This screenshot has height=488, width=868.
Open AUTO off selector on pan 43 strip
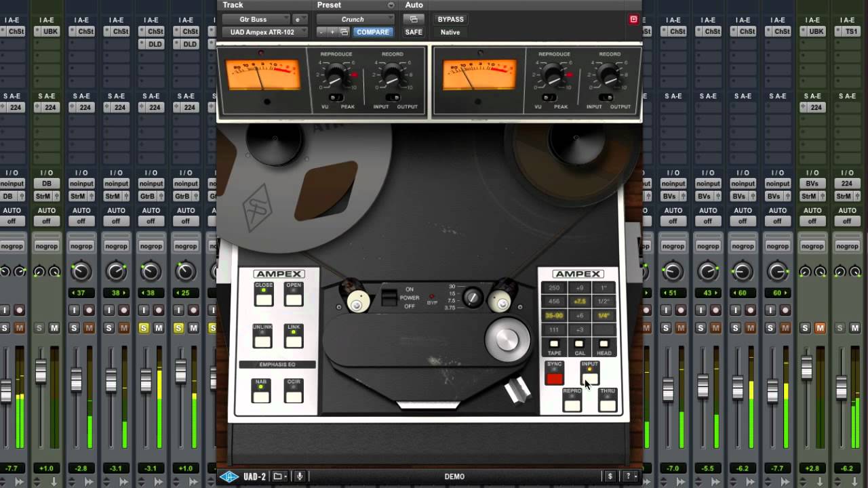coord(708,221)
